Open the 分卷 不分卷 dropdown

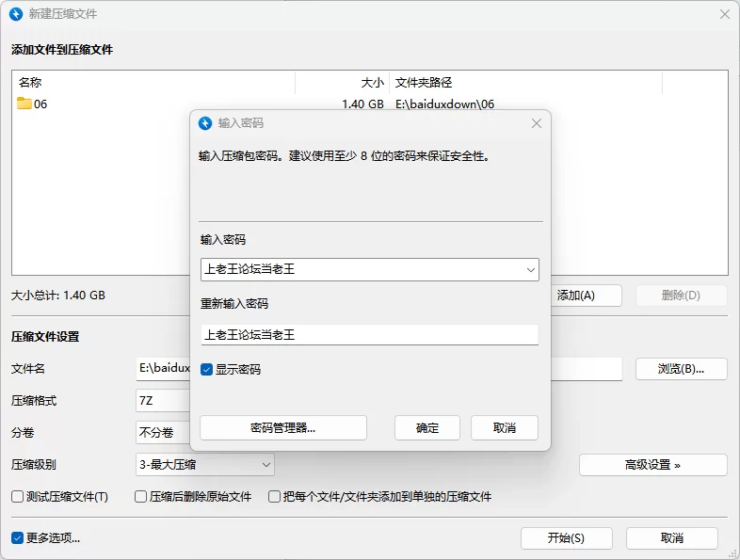(x=163, y=432)
